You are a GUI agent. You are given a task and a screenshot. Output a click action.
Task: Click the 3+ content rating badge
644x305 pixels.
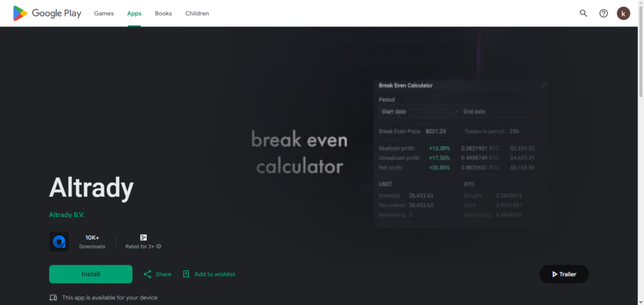(143, 237)
